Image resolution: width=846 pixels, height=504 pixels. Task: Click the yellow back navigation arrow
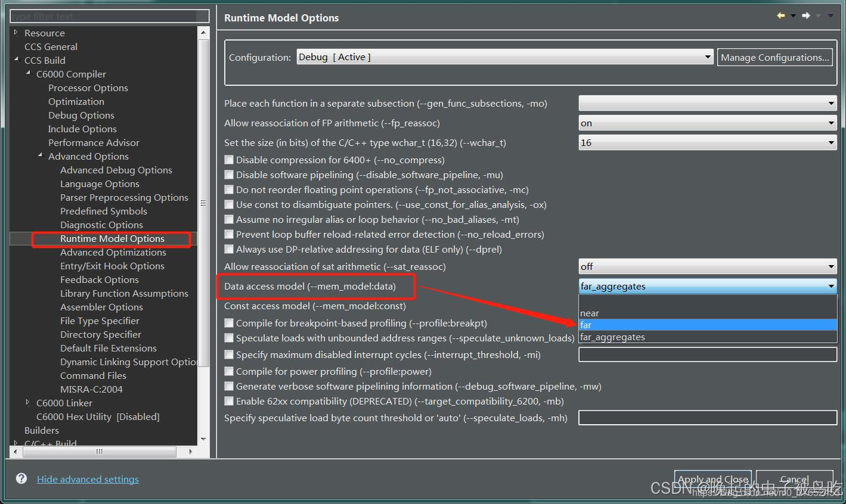781,15
